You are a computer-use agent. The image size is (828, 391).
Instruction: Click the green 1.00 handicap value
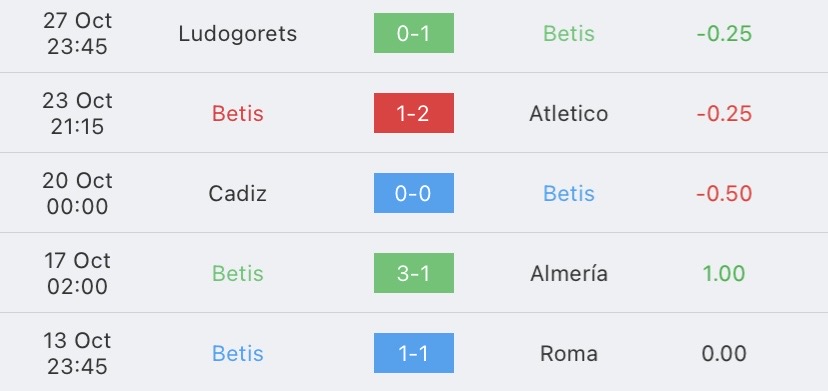click(724, 274)
